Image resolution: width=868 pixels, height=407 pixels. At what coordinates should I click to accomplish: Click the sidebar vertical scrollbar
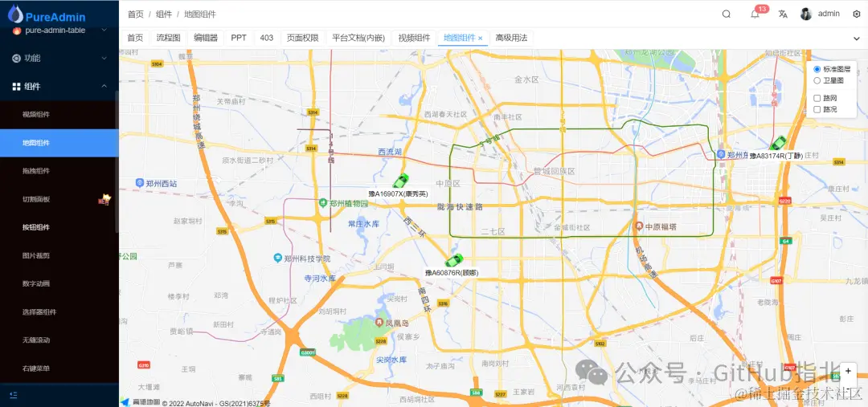pyautogui.click(x=117, y=161)
